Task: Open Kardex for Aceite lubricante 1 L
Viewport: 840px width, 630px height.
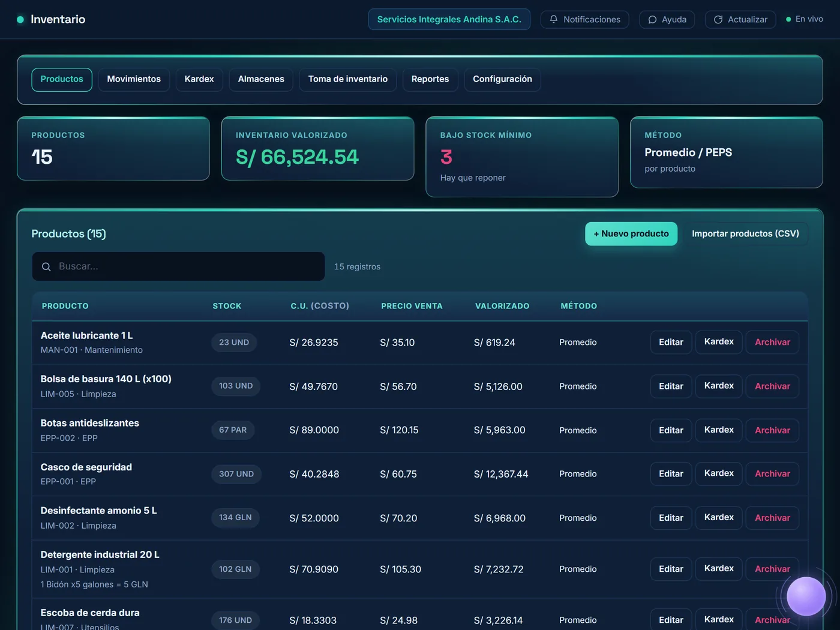Action: pyautogui.click(x=719, y=342)
